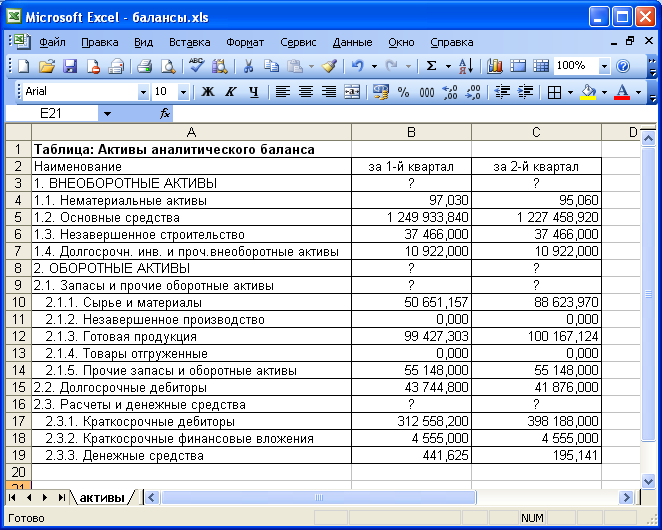Open the Вставка menu
The image size is (662, 530).
(190, 43)
